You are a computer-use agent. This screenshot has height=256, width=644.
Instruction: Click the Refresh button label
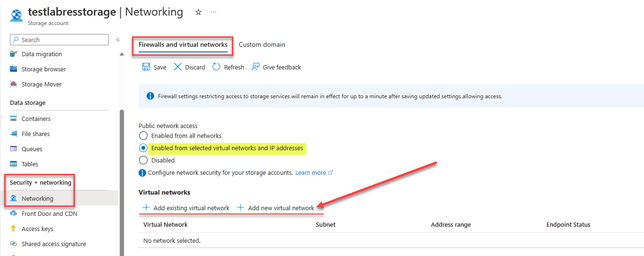point(234,68)
